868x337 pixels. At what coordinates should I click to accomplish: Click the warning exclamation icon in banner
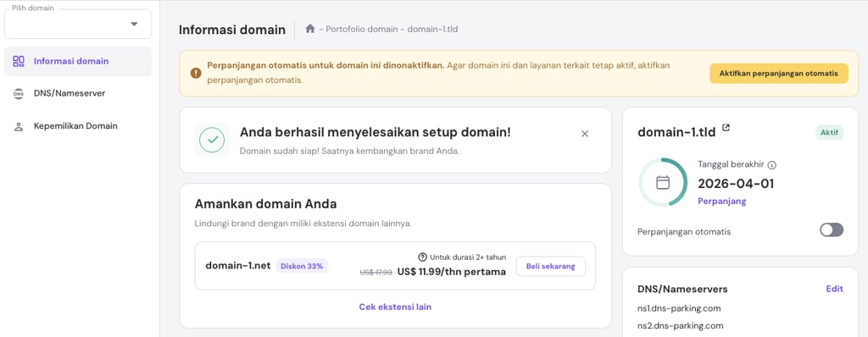[x=196, y=73]
